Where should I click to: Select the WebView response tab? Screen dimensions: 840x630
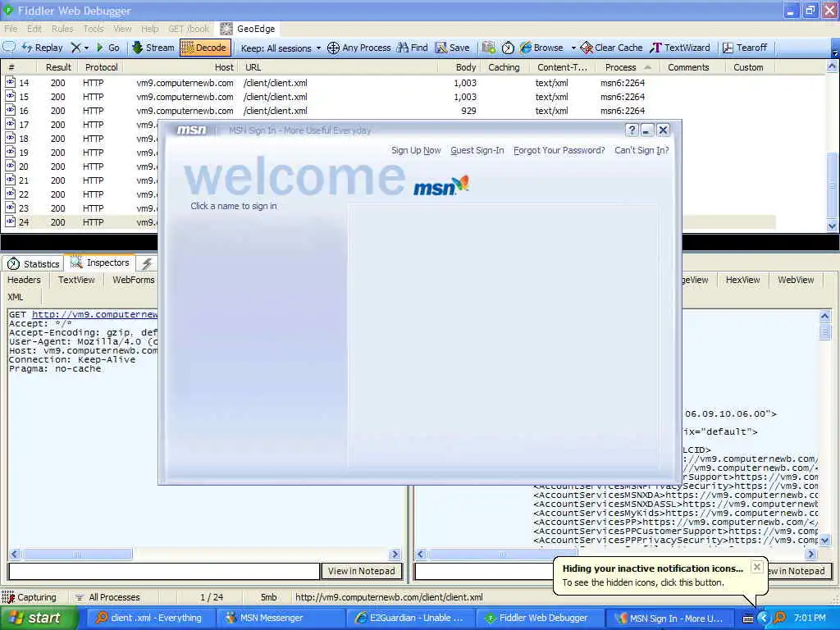pyautogui.click(x=796, y=280)
